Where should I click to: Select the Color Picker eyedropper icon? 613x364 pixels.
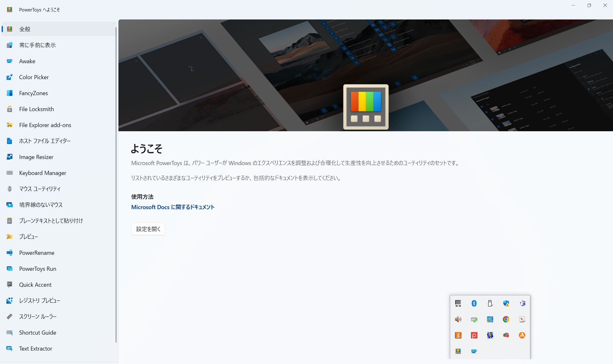[x=10, y=77]
